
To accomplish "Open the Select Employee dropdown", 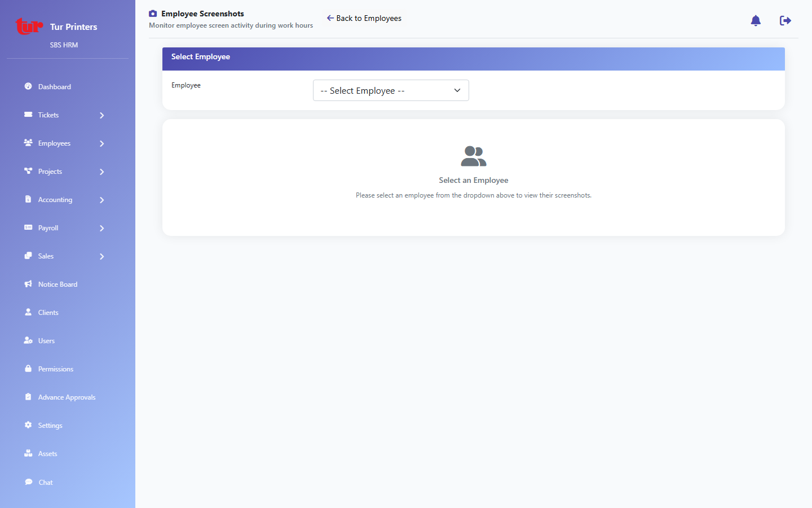I will pos(391,90).
